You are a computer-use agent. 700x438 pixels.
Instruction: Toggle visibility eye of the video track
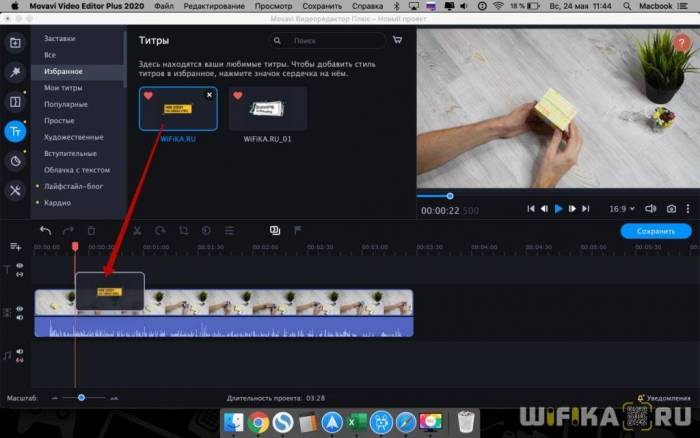click(20, 310)
